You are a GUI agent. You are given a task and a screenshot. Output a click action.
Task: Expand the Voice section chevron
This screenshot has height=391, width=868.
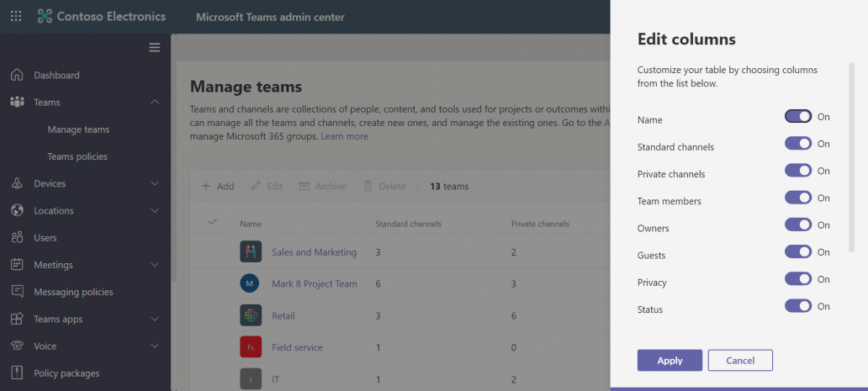[155, 346]
